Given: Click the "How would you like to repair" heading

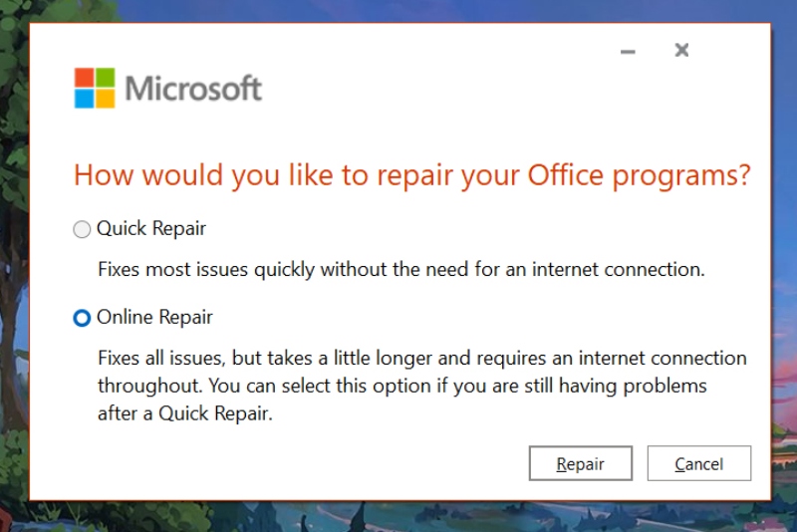Looking at the screenshot, I should (x=259, y=176).
